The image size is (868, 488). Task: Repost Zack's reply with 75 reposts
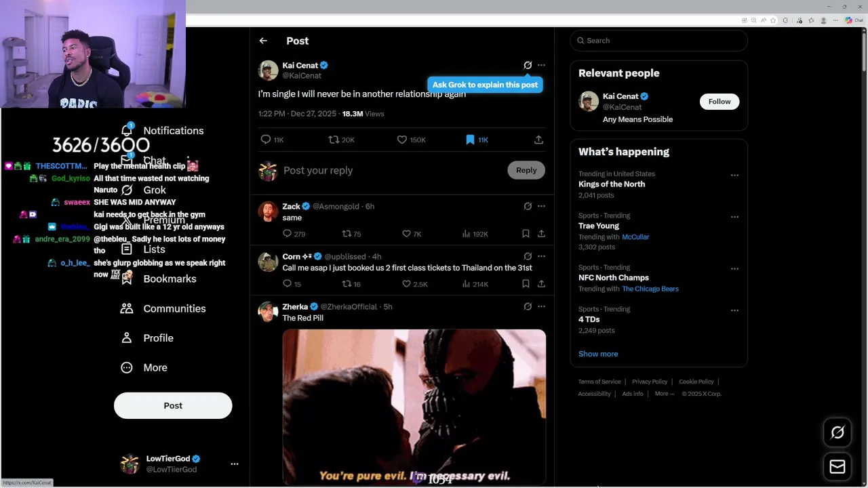(351, 234)
